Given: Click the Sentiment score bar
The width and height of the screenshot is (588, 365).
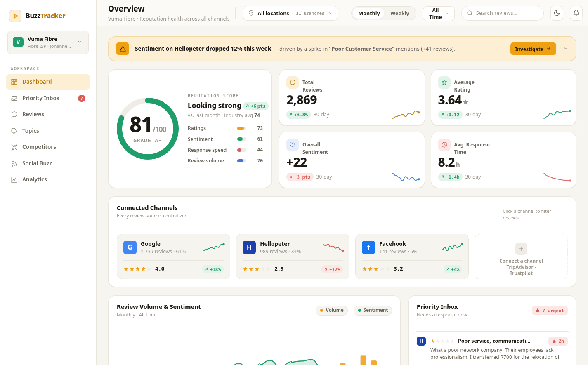Looking at the screenshot, I should tap(242, 139).
